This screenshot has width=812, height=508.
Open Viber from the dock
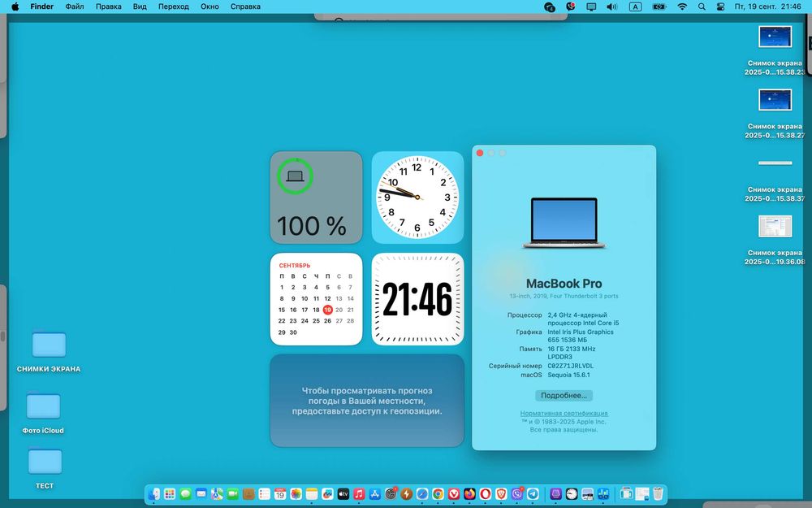516,494
